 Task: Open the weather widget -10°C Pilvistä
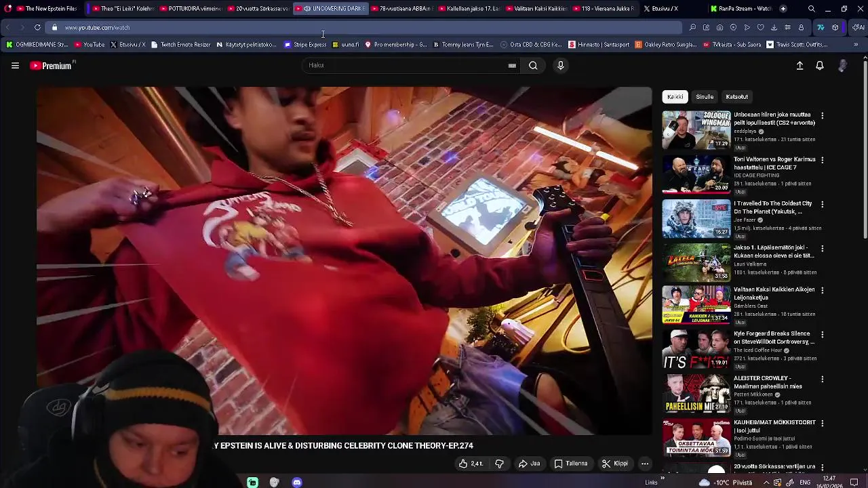tap(726, 483)
